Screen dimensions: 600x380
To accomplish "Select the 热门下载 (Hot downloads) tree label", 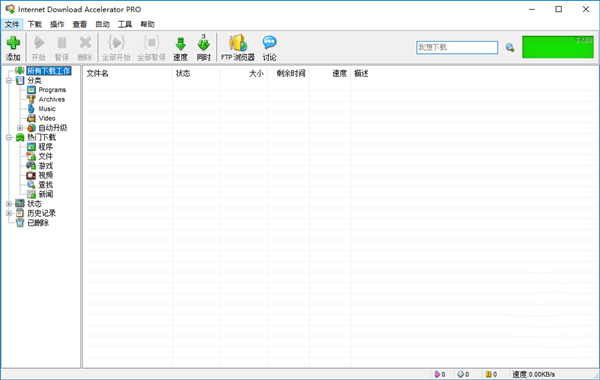I will tap(41, 137).
